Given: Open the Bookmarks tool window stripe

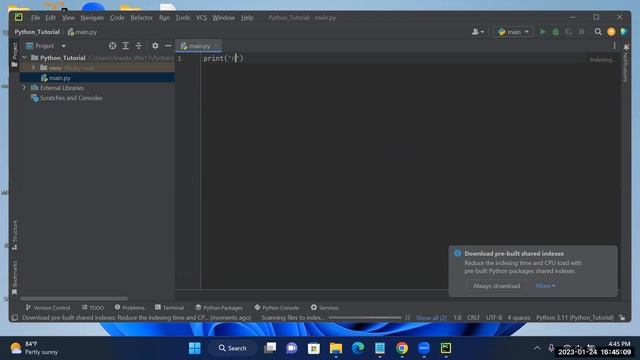Looking at the screenshot, I should click(15, 278).
